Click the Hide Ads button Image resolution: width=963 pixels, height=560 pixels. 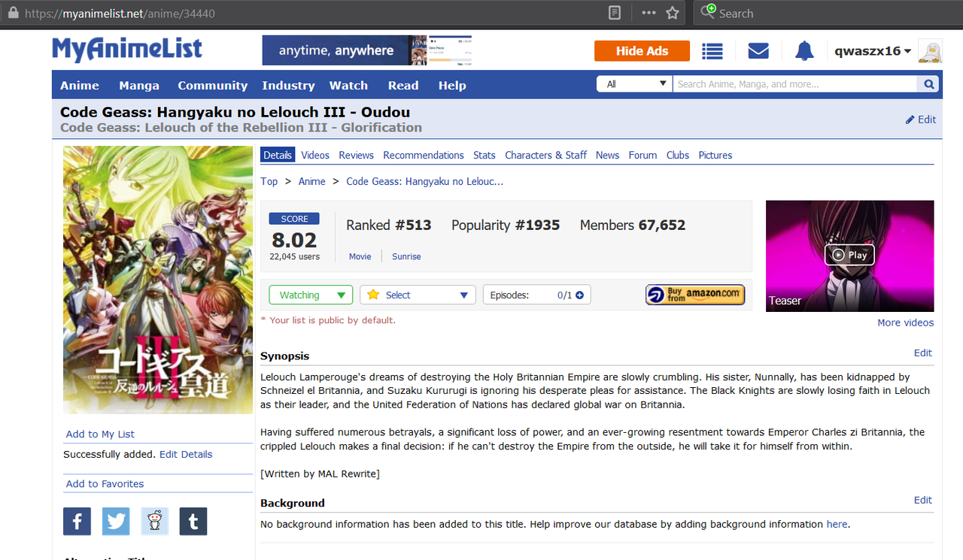tap(642, 51)
